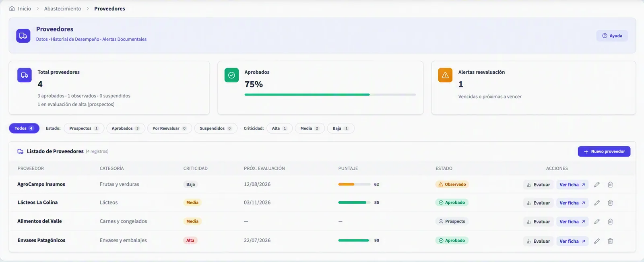Open Ver ficha for Envases Patagónicos
644x262 pixels.
pyautogui.click(x=572, y=241)
